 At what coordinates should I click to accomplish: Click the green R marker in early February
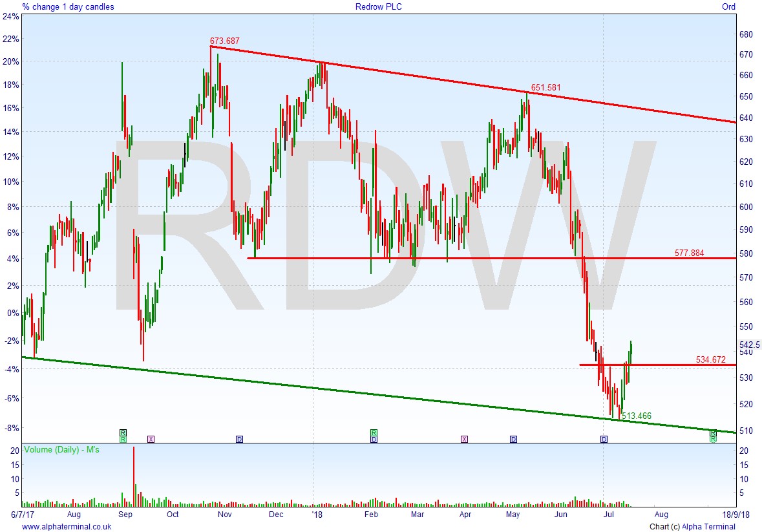click(374, 432)
